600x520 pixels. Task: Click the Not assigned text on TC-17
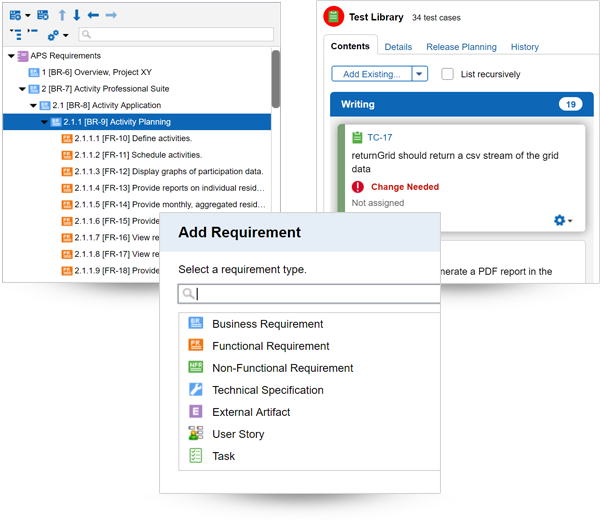coord(378,203)
